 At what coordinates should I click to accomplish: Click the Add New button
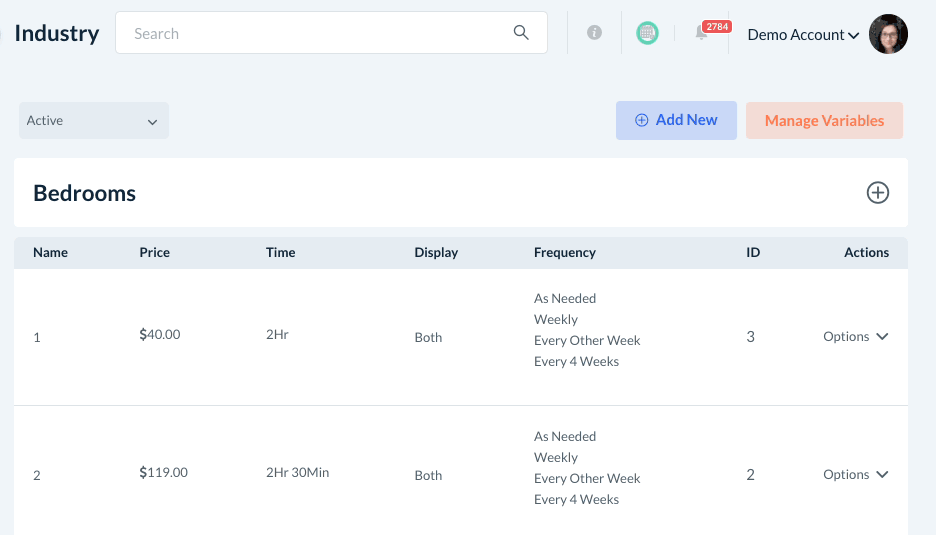click(x=676, y=120)
